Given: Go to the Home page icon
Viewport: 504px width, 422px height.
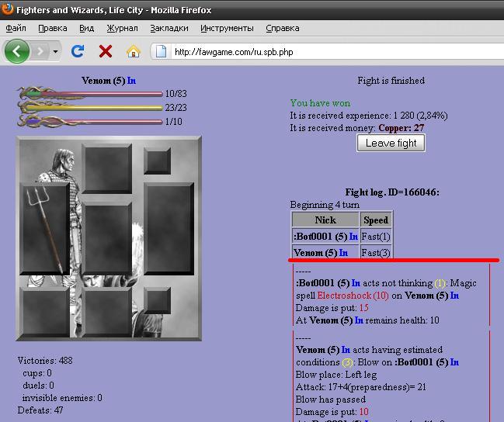Looking at the screenshot, I should [133, 51].
